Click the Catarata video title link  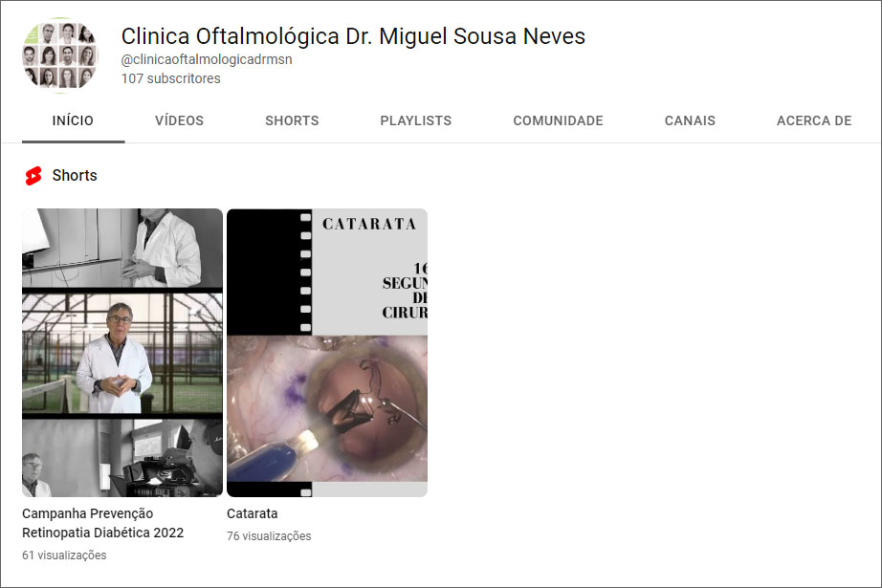(x=252, y=513)
